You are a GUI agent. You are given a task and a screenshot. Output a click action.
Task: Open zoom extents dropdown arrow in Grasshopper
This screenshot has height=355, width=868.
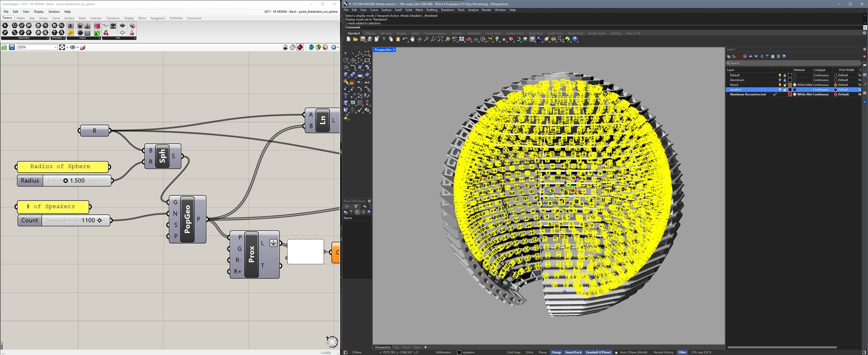(x=67, y=47)
